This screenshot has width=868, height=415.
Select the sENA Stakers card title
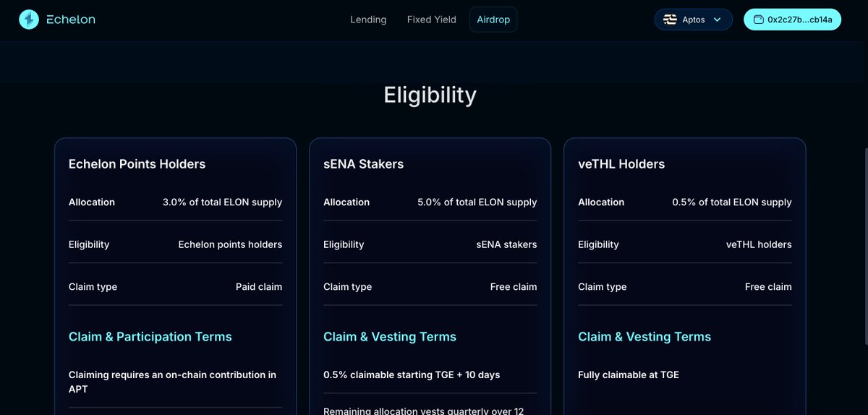pyautogui.click(x=363, y=164)
